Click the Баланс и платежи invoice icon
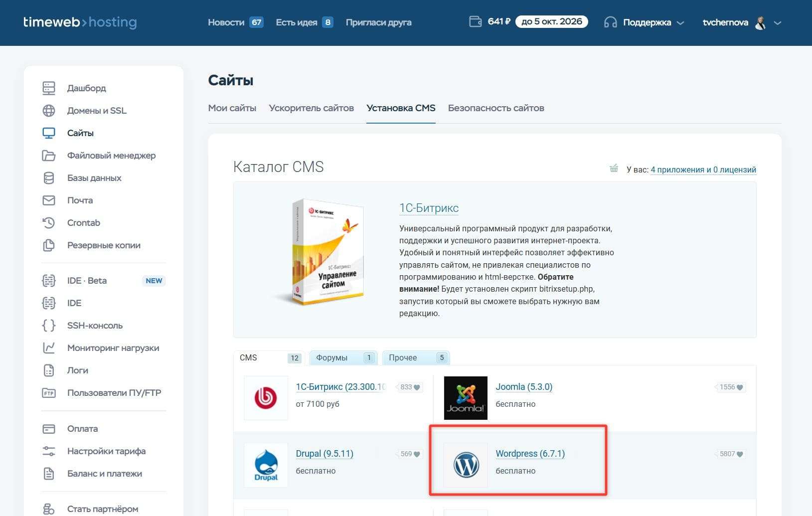This screenshot has height=516, width=812. [x=49, y=474]
